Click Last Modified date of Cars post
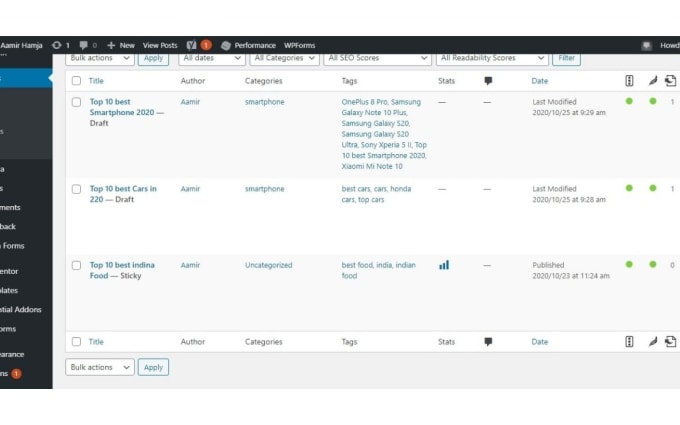 [569, 194]
